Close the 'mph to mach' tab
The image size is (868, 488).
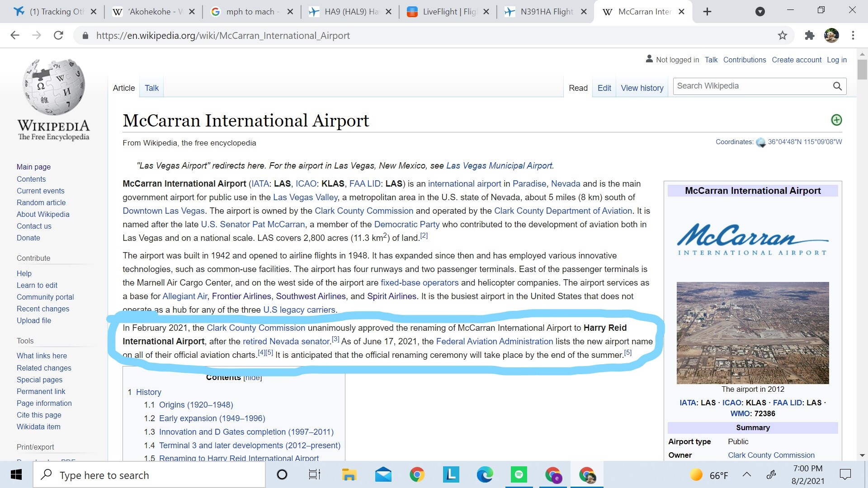pyautogui.click(x=290, y=12)
